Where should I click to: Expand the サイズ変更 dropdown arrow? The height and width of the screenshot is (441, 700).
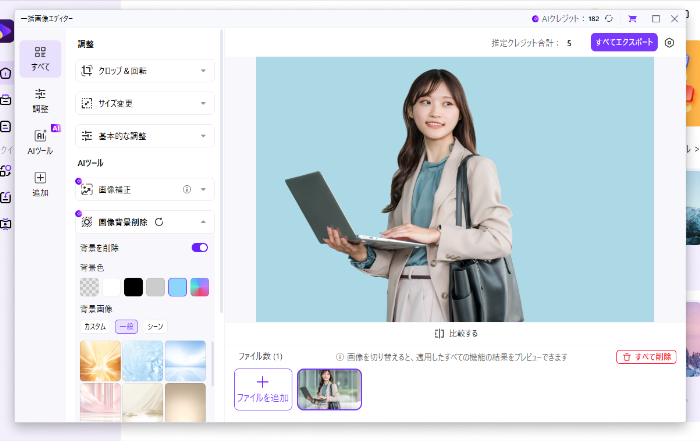click(203, 103)
